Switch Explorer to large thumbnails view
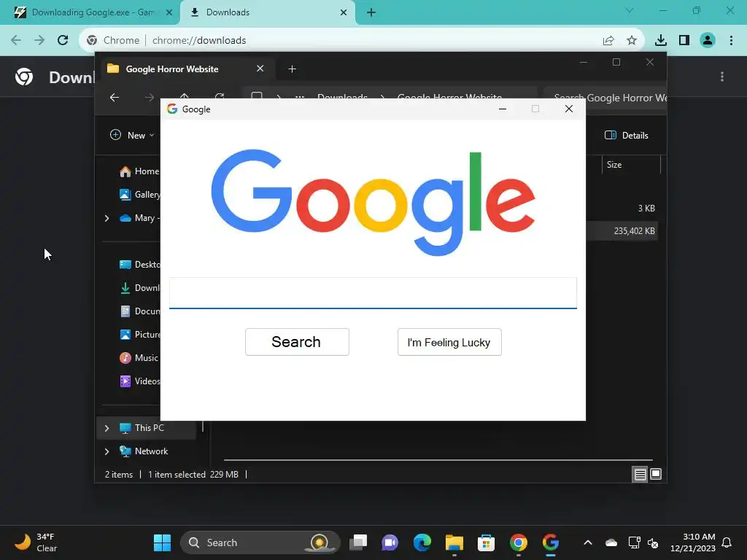 pos(656,474)
